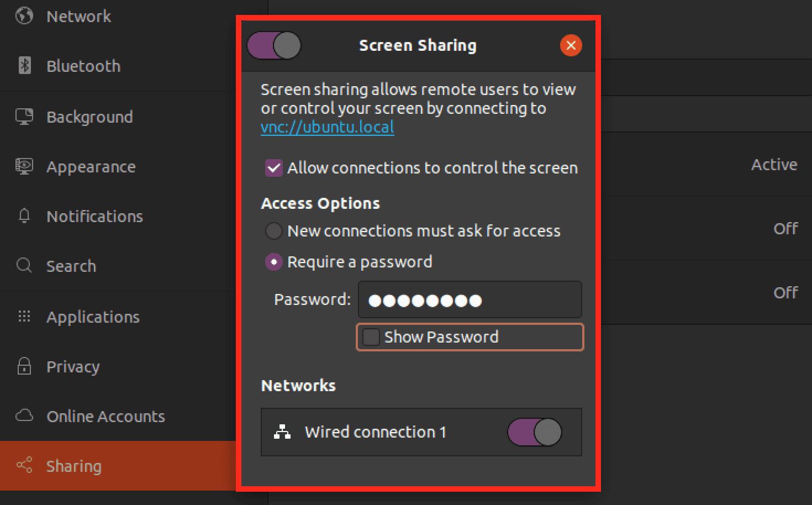
Task: Select the Appearance icon in the sidebar
Action: [23, 166]
